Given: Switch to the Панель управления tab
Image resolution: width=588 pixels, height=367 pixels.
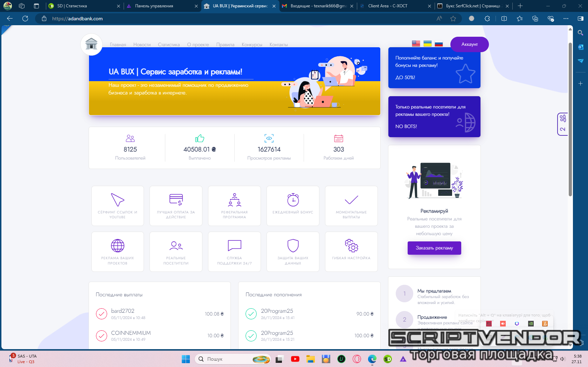Looking at the screenshot, I should 162,6.
